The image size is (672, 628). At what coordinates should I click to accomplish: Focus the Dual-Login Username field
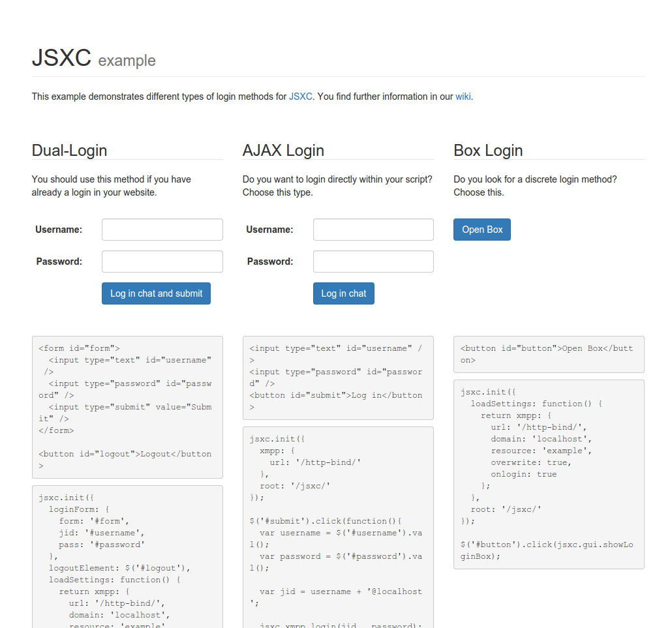[x=162, y=230]
